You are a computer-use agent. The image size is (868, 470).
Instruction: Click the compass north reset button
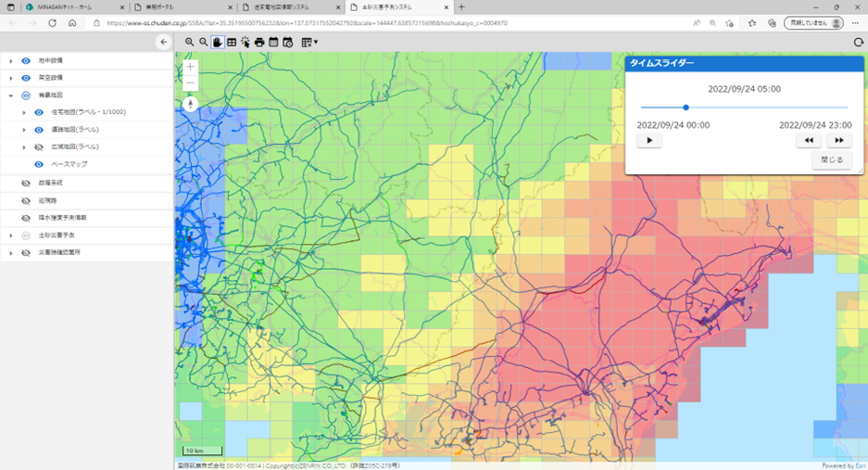[x=191, y=104]
